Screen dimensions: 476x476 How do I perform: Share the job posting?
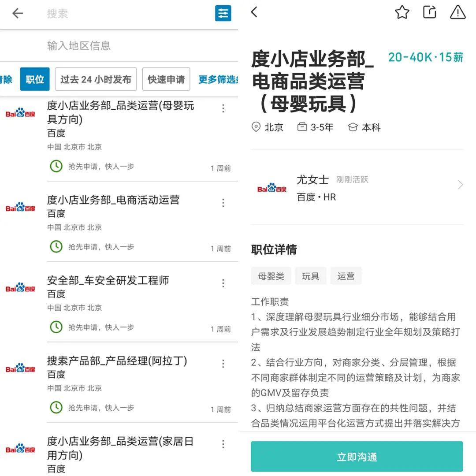[430, 12]
